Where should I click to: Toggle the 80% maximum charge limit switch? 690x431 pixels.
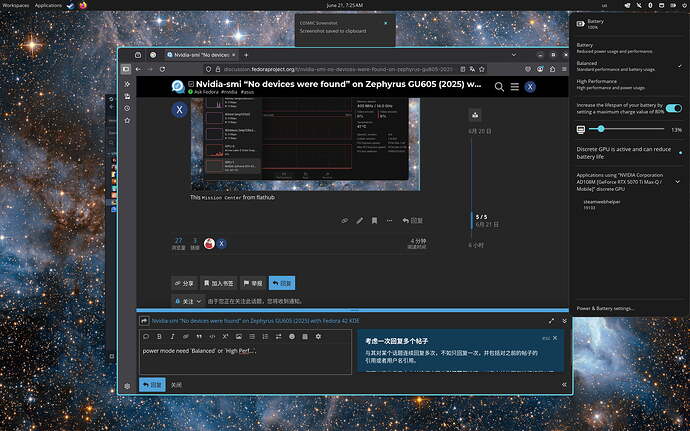(674, 108)
